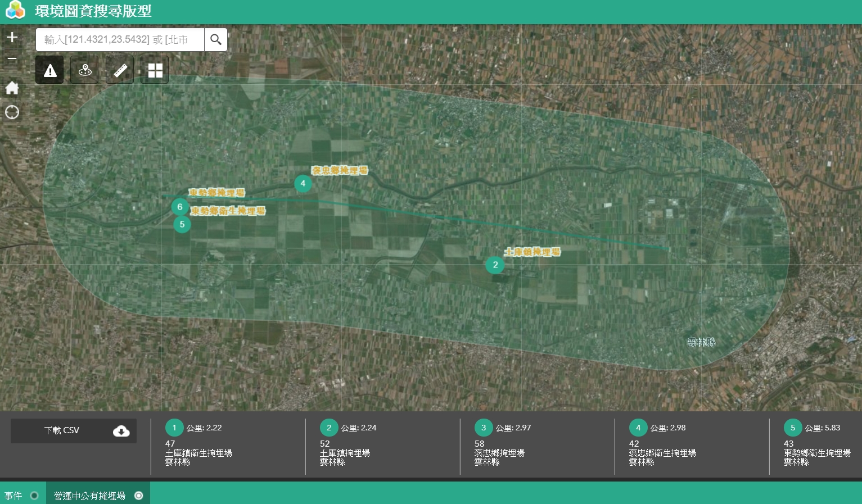Toggle marker 4 for 褒忠鄉掩埋場 on map
The image size is (862, 504).
[x=303, y=183]
